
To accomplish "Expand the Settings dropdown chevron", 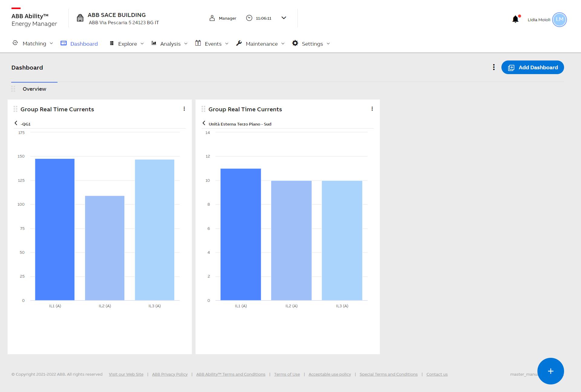I will 328,44.
